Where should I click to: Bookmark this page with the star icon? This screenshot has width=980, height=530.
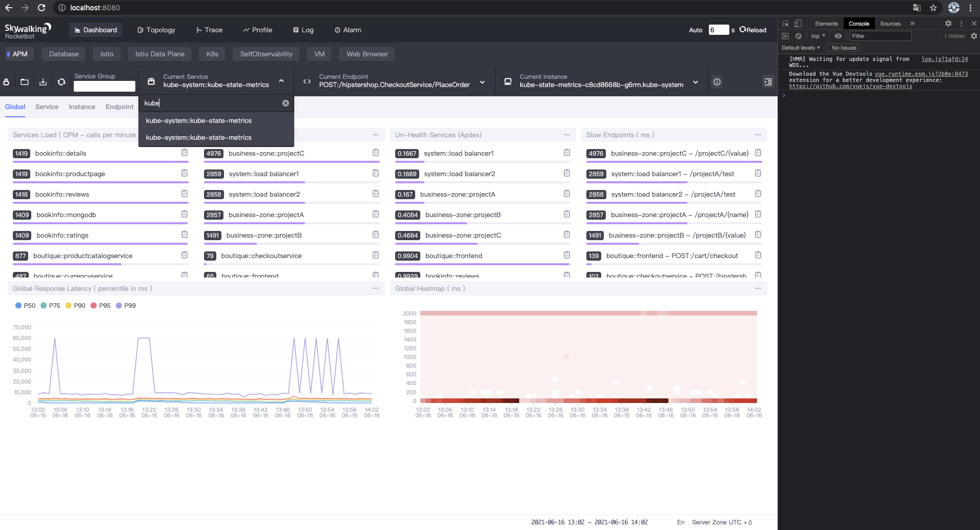933,8
